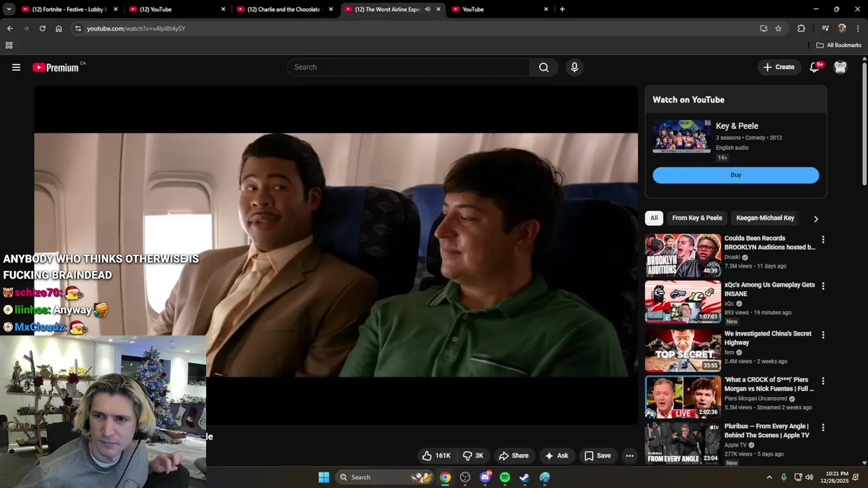Click the Create button
The width and height of the screenshot is (868, 488).
coord(778,67)
